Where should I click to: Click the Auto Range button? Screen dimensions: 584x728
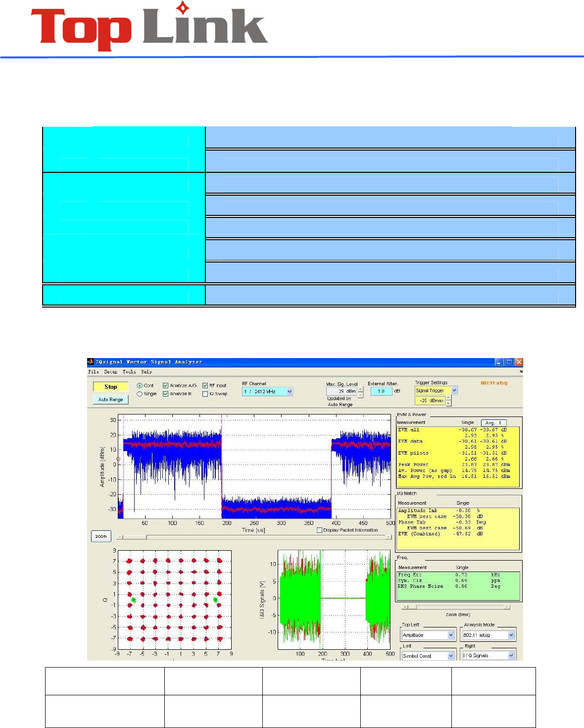110,399
